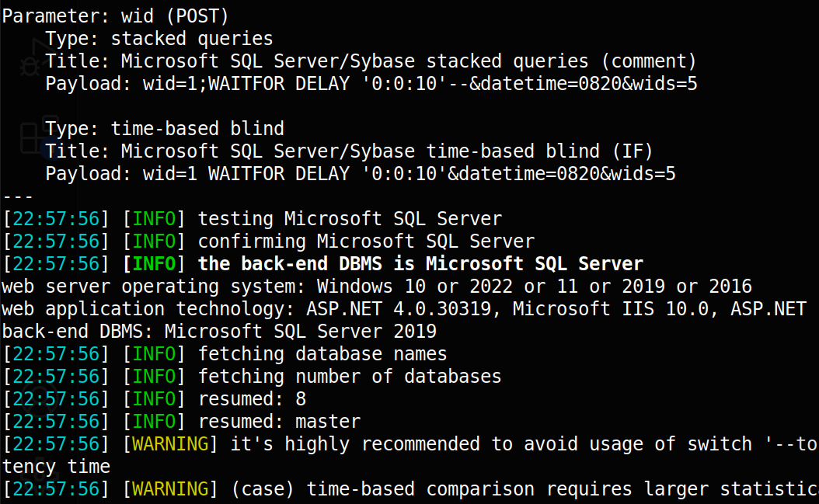This screenshot has height=504, width=819.
Task: Click the payload 'wid=1 WAITFOR DELAY' line
Action: point(361,173)
